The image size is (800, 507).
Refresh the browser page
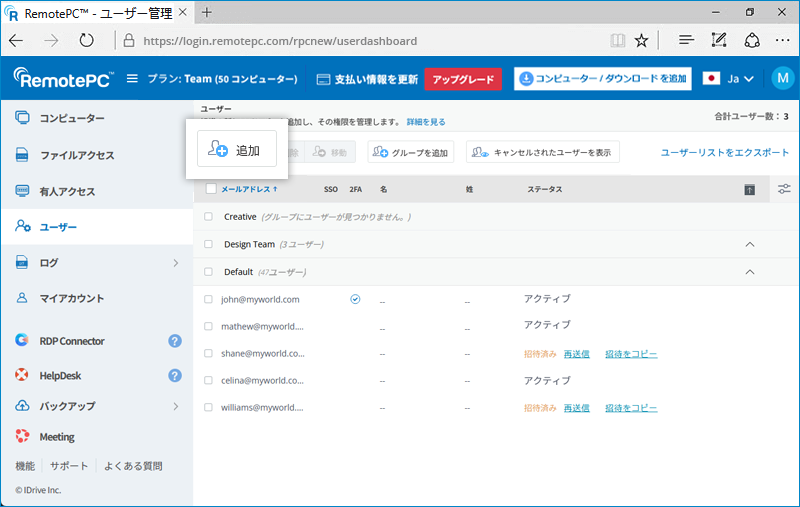coord(86,40)
